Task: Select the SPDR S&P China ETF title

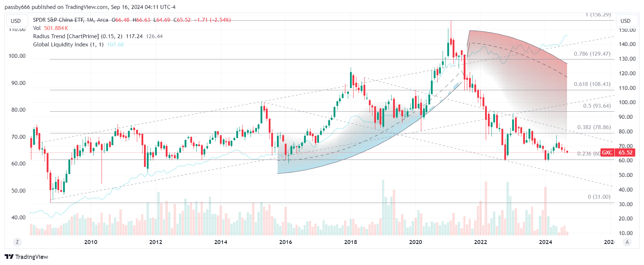Action: [71, 20]
